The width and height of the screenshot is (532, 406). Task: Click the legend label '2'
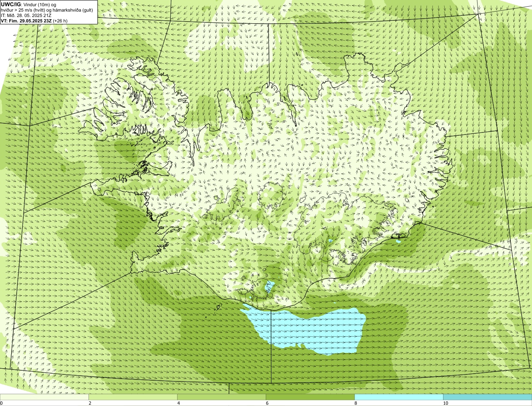click(90, 403)
